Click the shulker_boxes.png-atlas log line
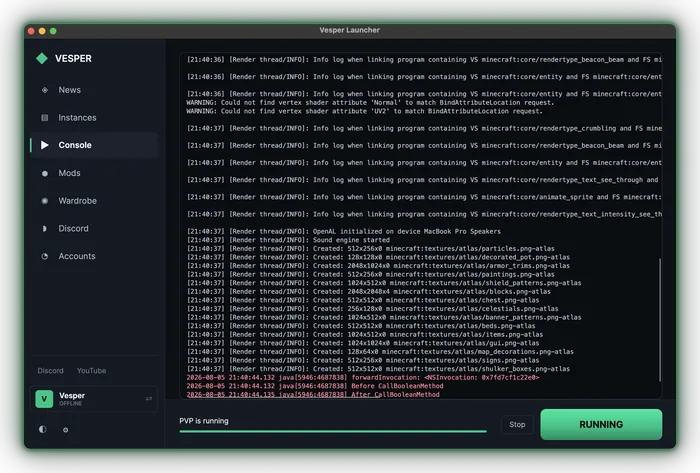Screen dimensions: 700x473 tap(378, 369)
